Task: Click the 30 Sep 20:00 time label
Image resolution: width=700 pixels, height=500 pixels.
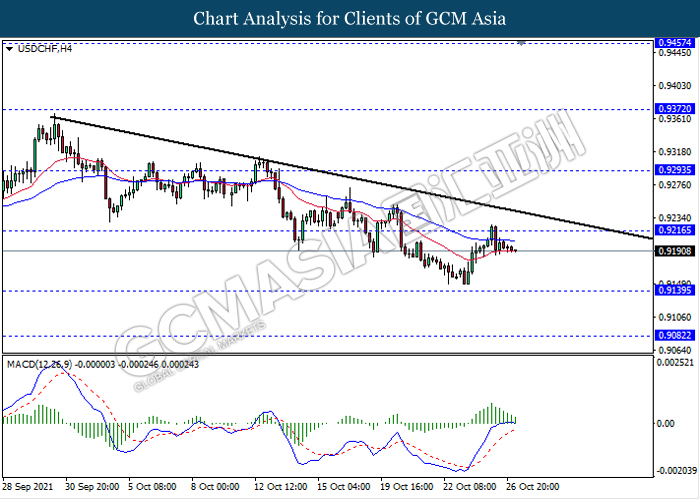Action: [92, 487]
